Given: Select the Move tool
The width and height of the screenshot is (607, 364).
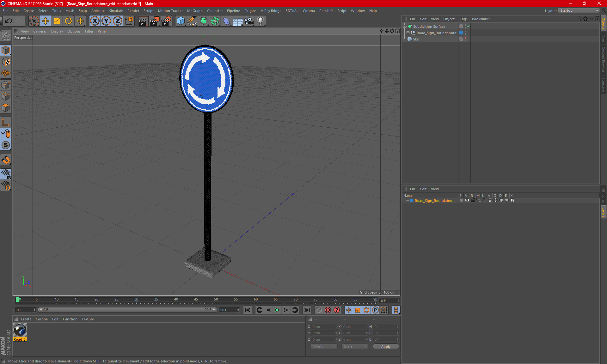Looking at the screenshot, I should pyautogui.click(x=46, y=21).
